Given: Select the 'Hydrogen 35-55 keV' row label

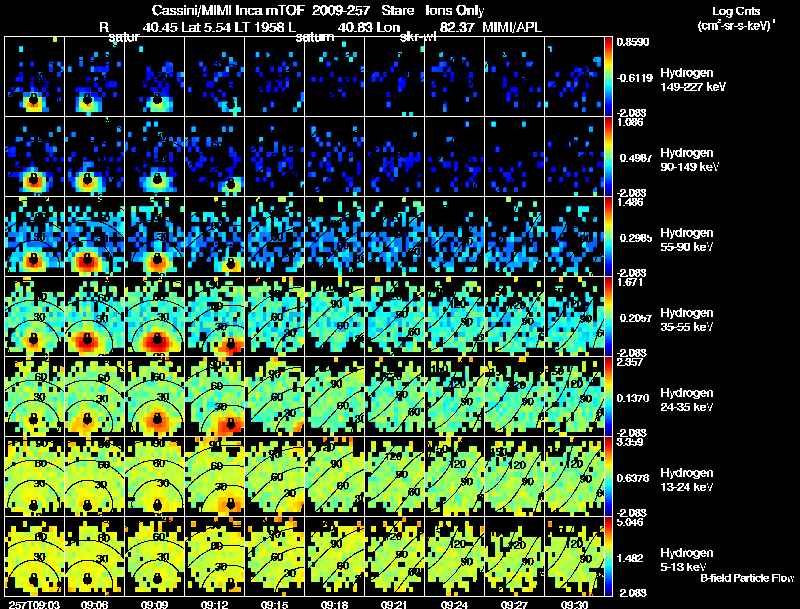Looking at the screenshot, I should click(687, 320).
